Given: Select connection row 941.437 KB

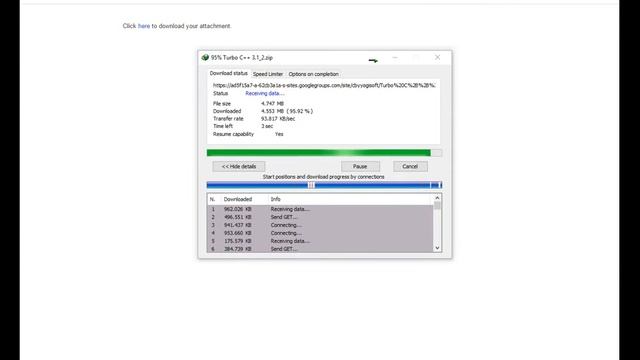Looking at the screenshot, I should tap(320, 225).
